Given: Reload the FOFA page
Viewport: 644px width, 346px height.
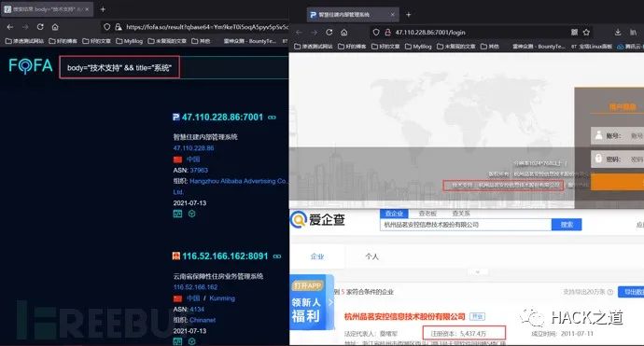Looking at the screenshot, I should pyautogui.click(x=40, y=27).
